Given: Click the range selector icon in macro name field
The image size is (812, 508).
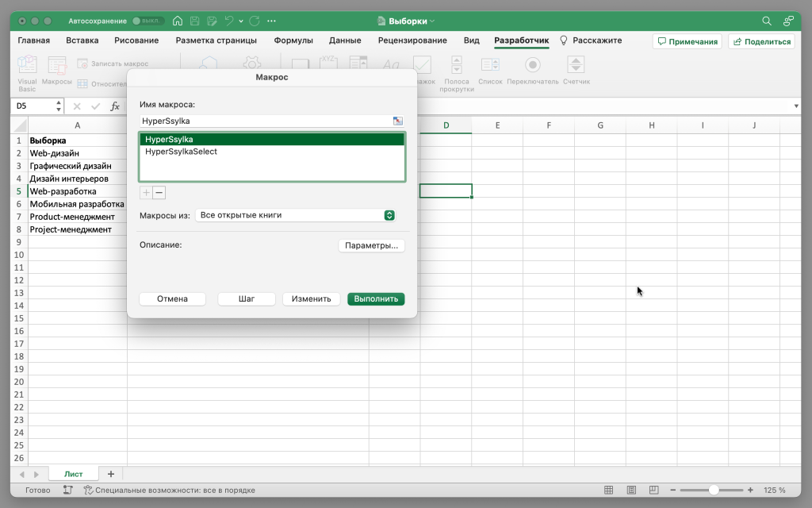Looking at the screenshot, I should (398, 121).
